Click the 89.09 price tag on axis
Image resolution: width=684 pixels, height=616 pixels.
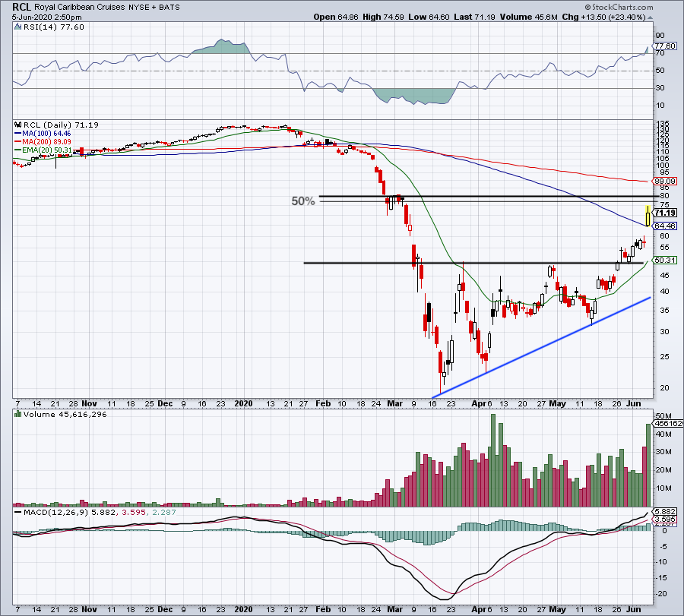click(665, 181)
